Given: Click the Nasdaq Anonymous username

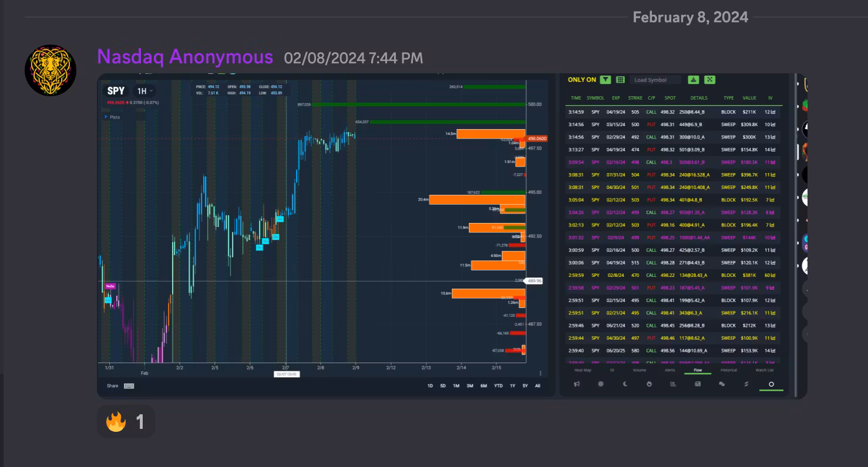Looking at the screenshot, I should (x=185, y=57).
